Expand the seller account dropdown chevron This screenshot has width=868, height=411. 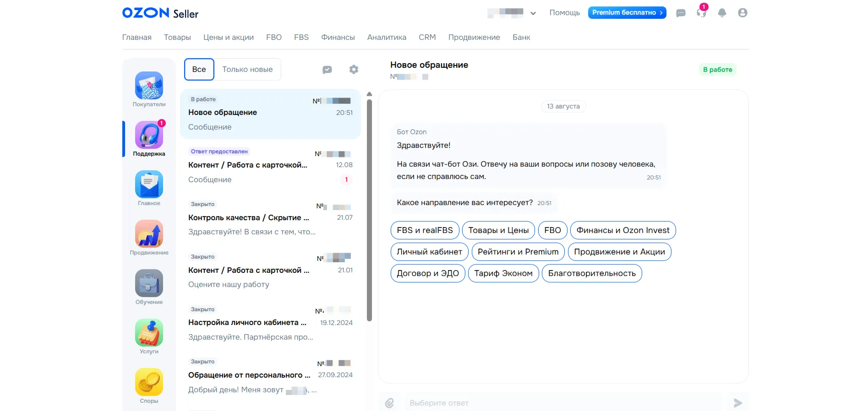[x=533, y=13]
